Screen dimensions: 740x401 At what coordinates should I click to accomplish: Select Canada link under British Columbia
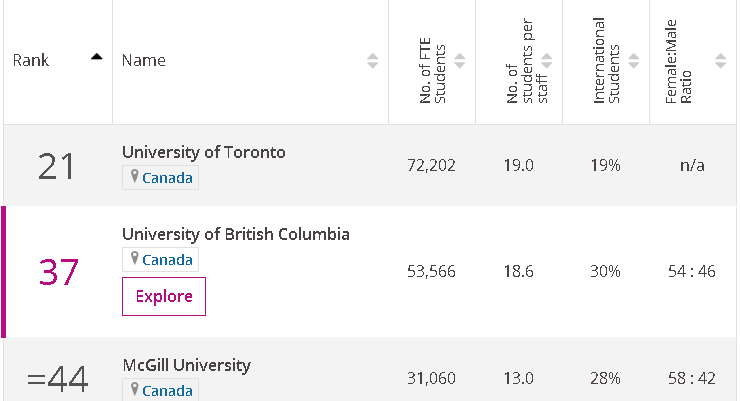point(167,259)
